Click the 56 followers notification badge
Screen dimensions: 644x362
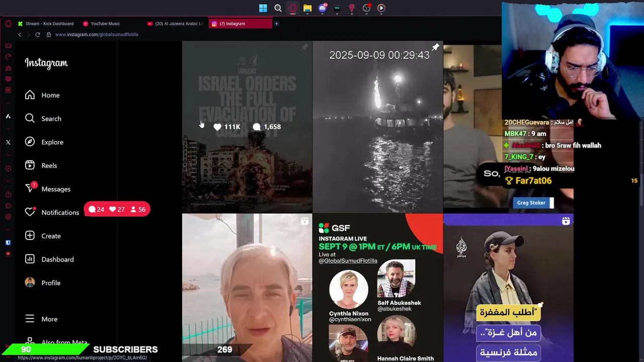tap(138, 209)
